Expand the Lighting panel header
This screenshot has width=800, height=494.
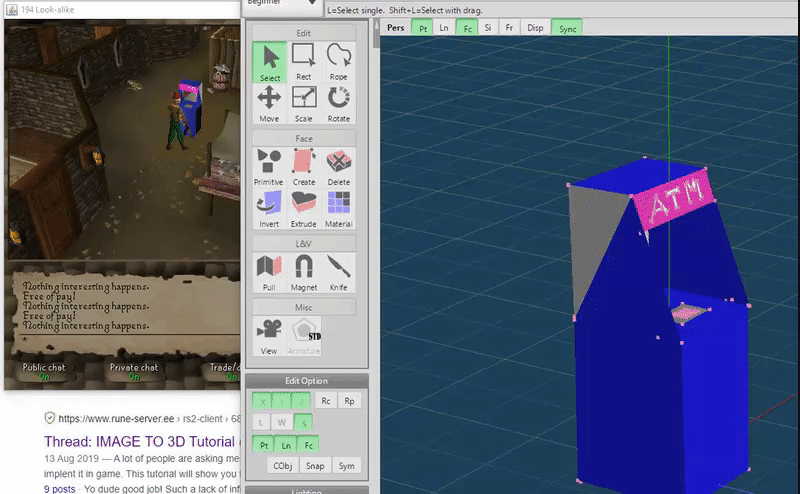(x=307, y=490)
